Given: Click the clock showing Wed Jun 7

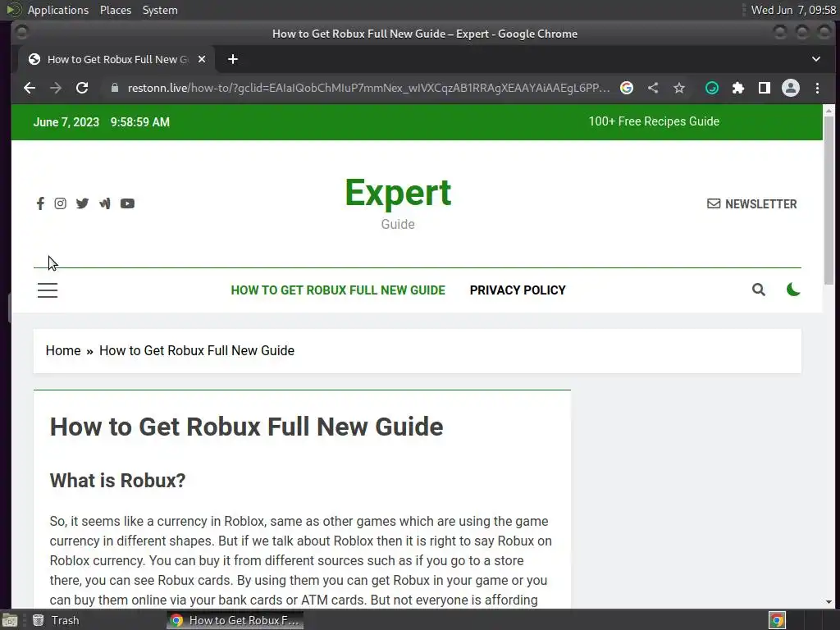Looking at the screenshot, I should pyautogui.click(x=793, y=10).
